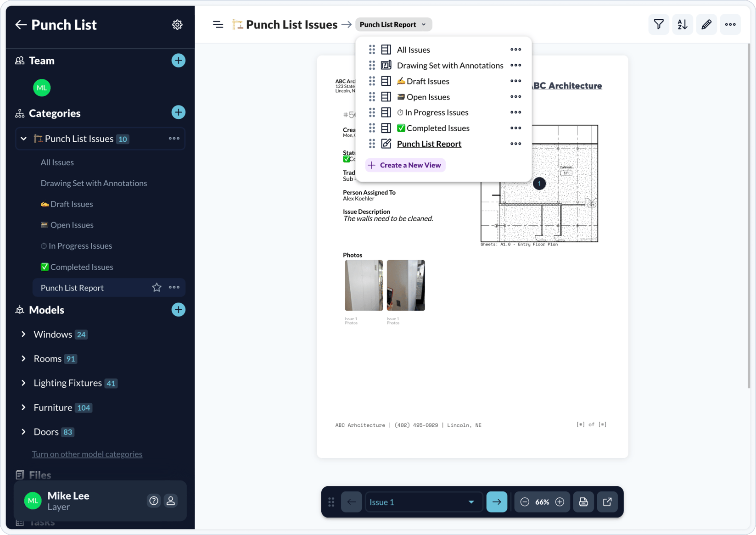Click the pencil edit icon
The width and height of the screenshot is (756, 535).
click(x=706, y=25)
